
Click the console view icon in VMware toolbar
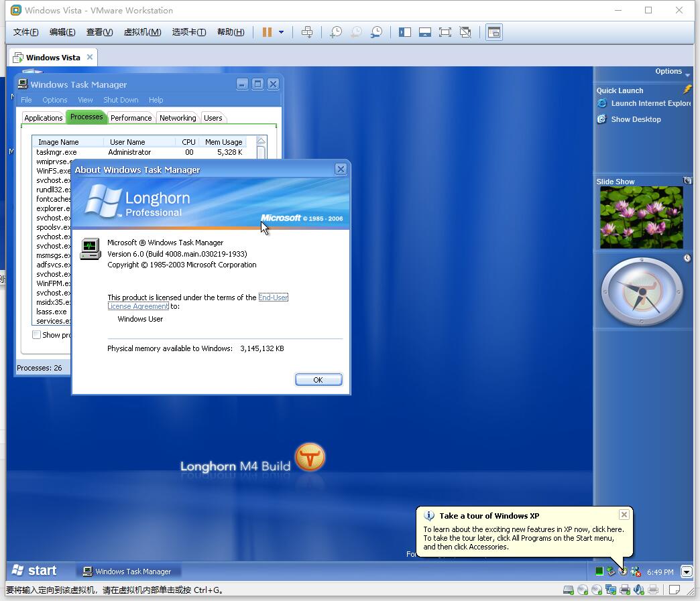click(x=493, y=32)
